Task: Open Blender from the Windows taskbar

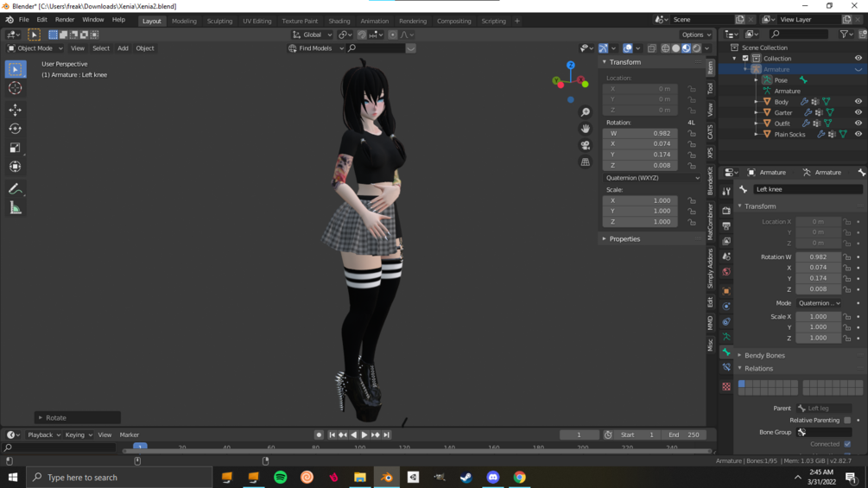Action: [386, 477]
